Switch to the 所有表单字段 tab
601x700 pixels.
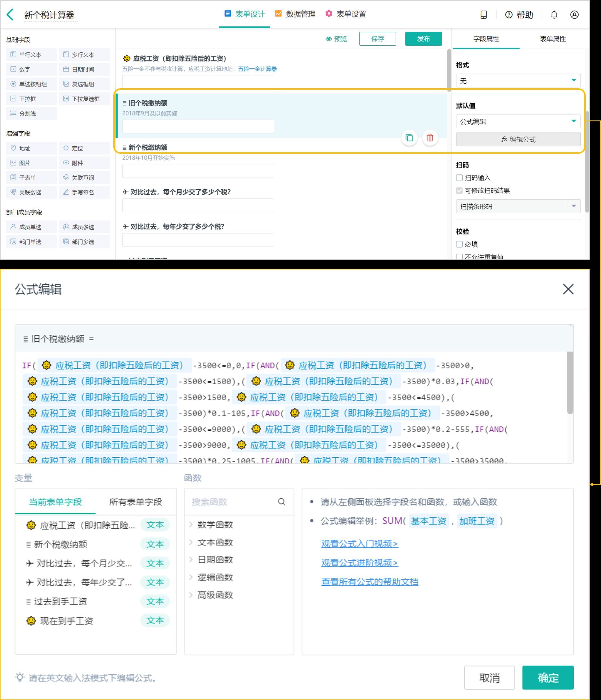point(135,502)
